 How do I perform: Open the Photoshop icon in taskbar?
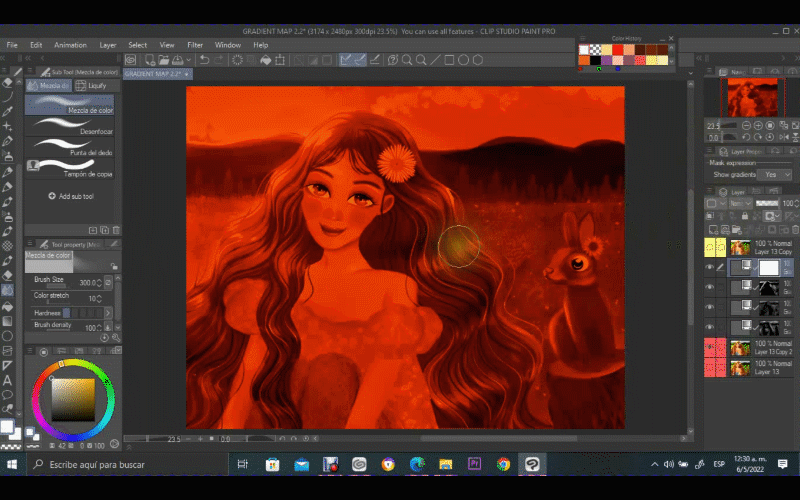[474, 464]
